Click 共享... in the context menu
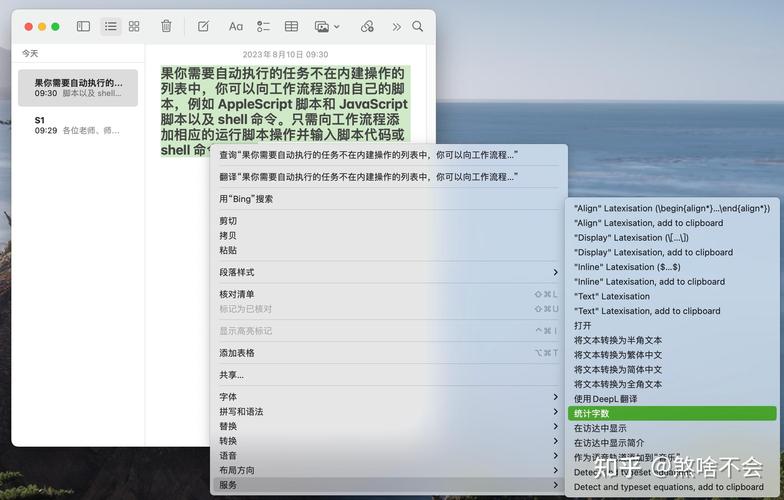 point(388,375)
